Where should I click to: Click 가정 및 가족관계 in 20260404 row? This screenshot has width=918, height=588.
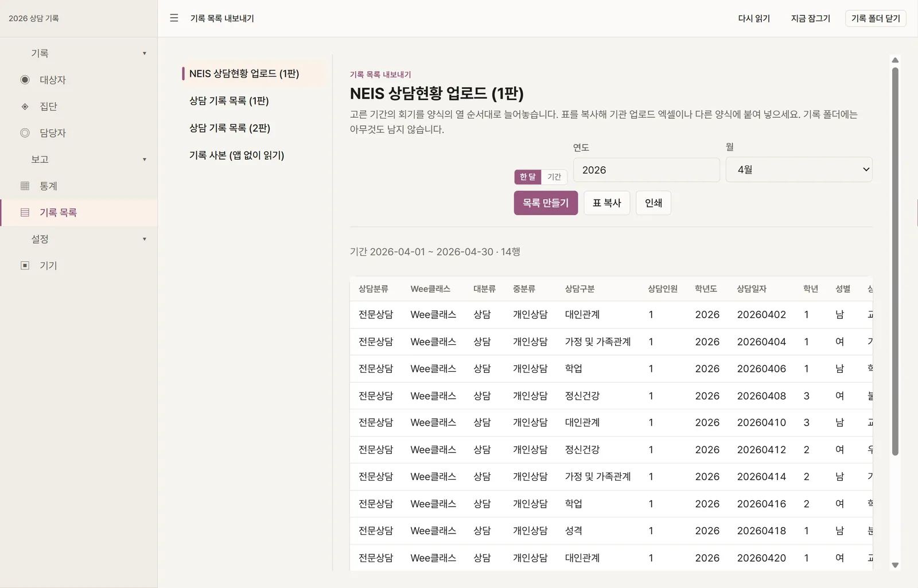[598, 341]
